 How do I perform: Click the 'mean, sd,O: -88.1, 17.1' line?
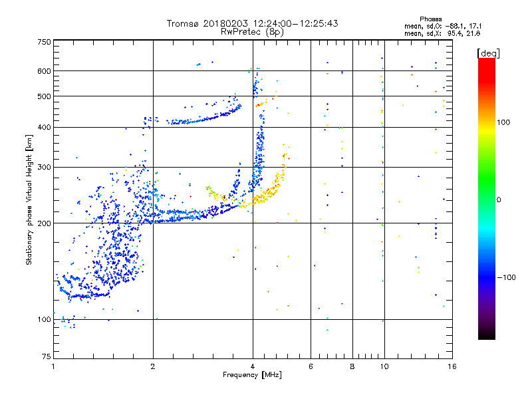pos(443,26)
